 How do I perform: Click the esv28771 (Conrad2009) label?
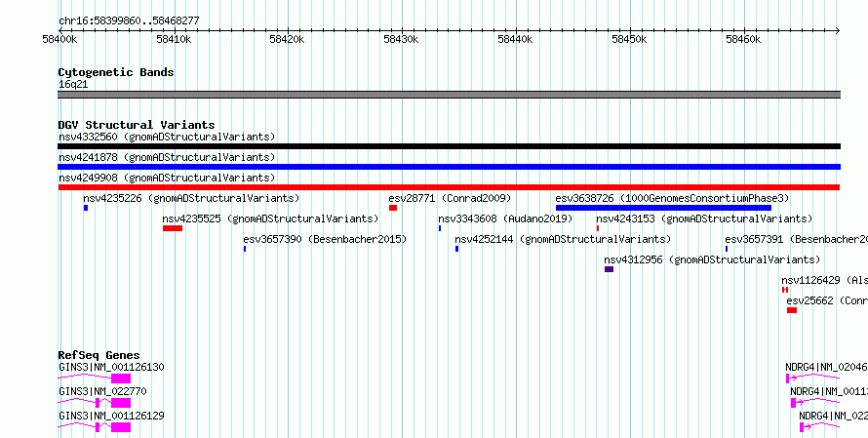450,198
